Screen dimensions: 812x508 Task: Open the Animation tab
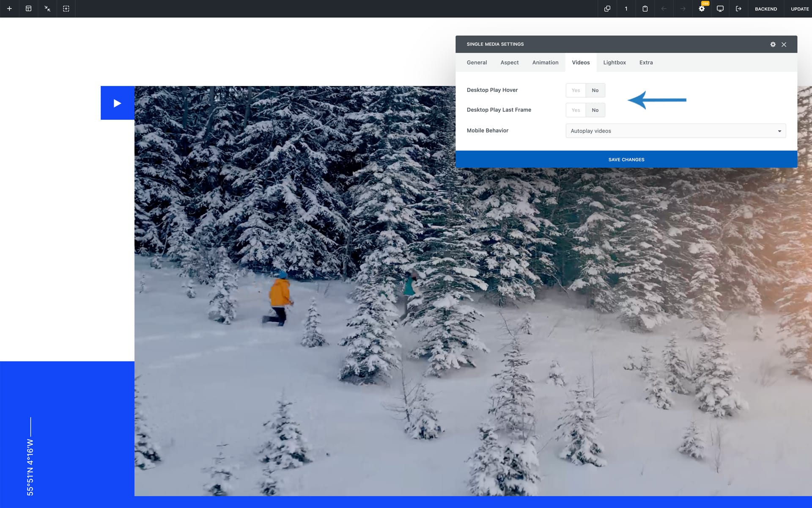tap(545, 62)
